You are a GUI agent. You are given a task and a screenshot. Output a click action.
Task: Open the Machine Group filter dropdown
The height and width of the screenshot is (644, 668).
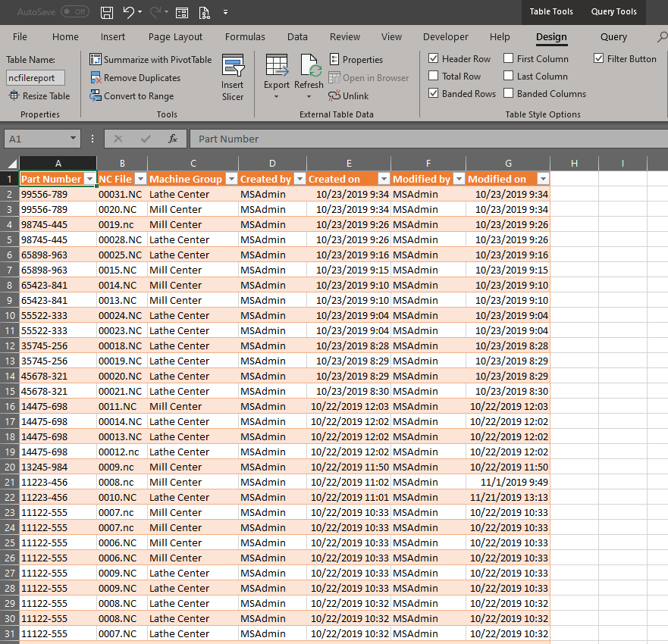coord(231,179)
